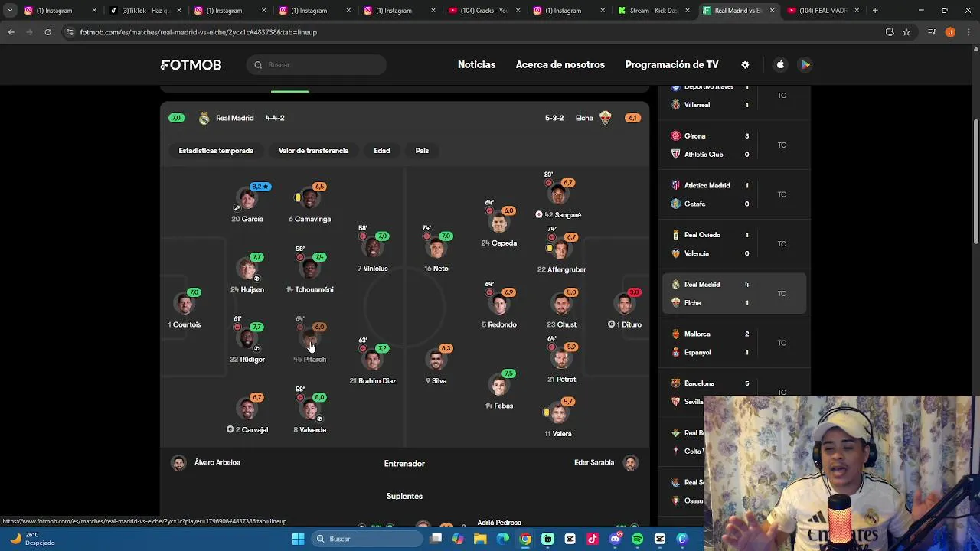Select Valverde player avatar
The height and width of the screenshot is (551, 980).
[310, 409]
